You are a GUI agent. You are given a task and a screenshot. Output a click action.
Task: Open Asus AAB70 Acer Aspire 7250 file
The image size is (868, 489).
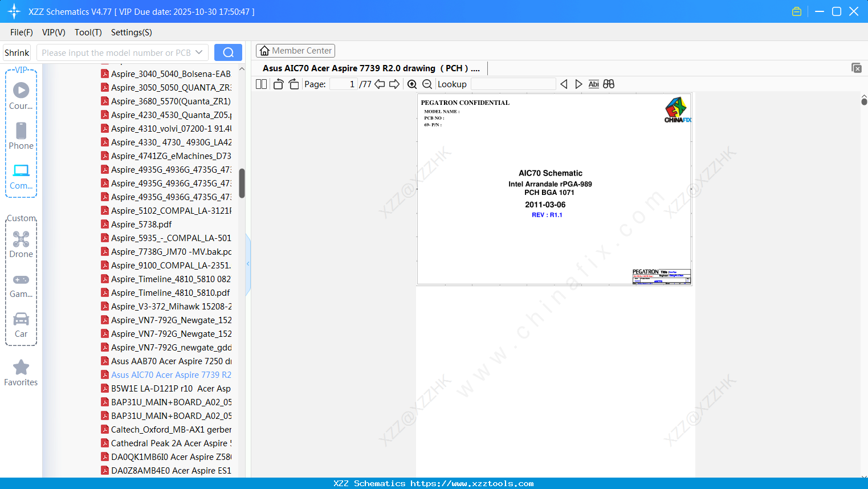click(x=166, y=361)
